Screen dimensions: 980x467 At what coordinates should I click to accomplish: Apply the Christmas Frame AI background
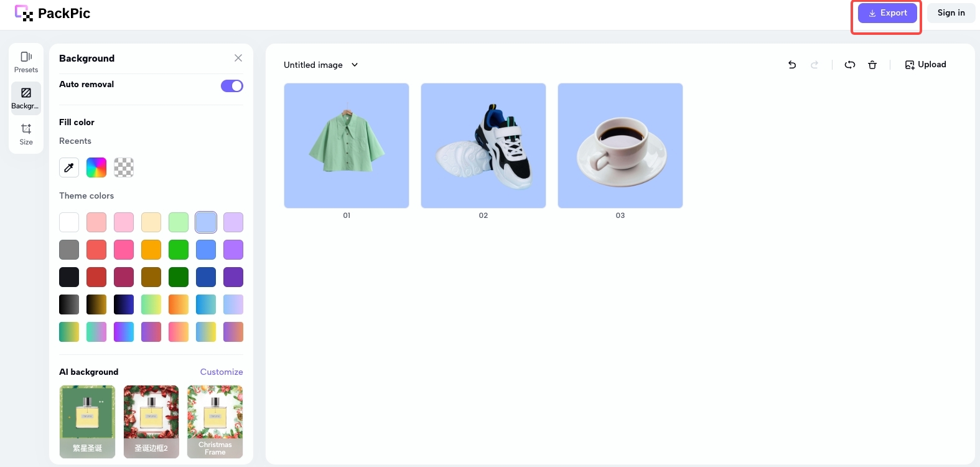tap(215, 422)
